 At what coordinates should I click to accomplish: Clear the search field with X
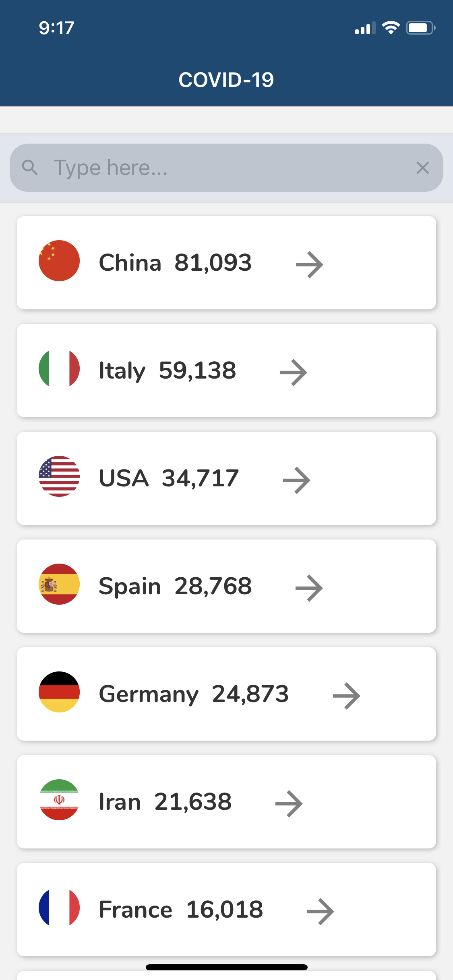pos(423,168)
